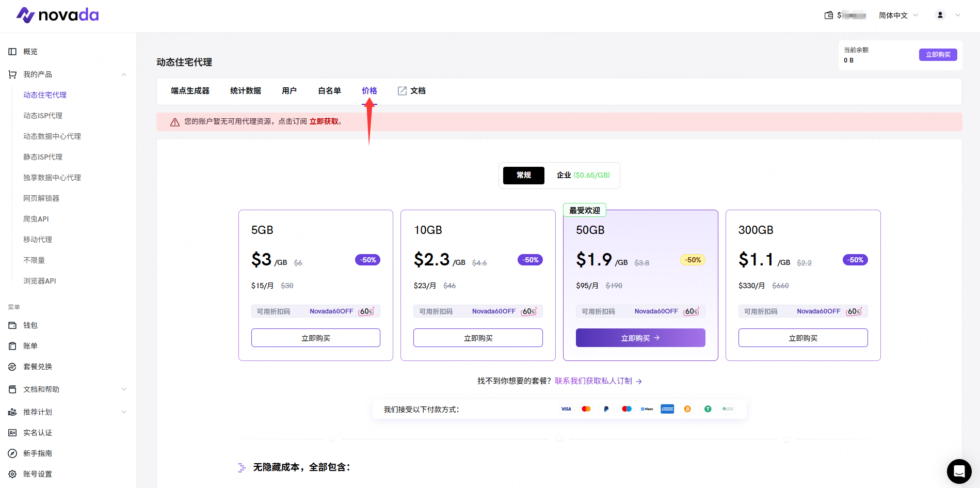Open the user account avatar icon
Image resolution: width=980 pixels, height=488 pixels.
(x=940, y=15)
